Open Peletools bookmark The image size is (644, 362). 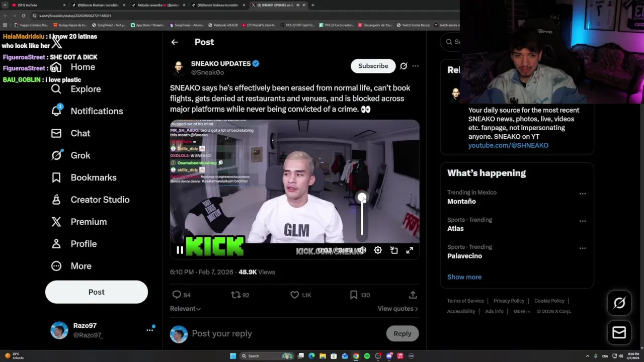[x=223, y=25]
